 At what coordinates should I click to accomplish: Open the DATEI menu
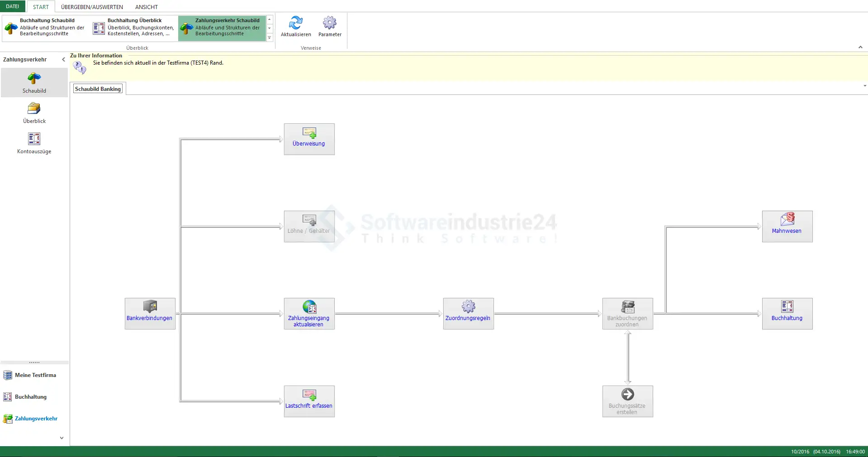coord(13,6)
